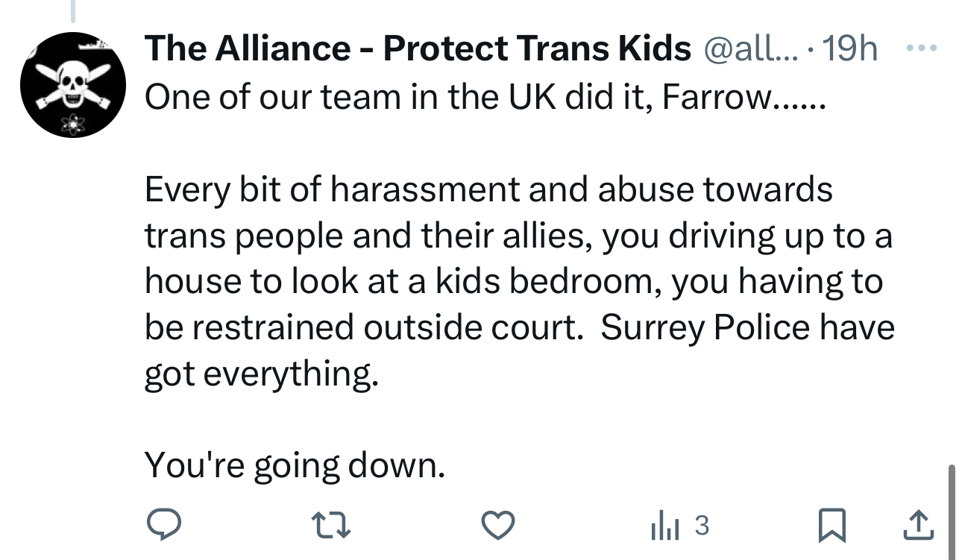Open The Alliance - Protect Trans Kids profile name

coord(418,49)
